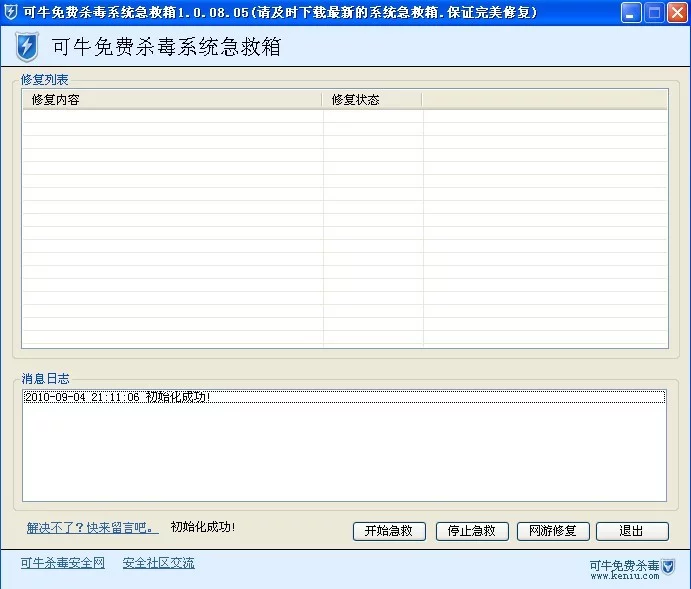Minimize the 可牛免费杀毒系统急救箱 window

[x=631, y=12]
